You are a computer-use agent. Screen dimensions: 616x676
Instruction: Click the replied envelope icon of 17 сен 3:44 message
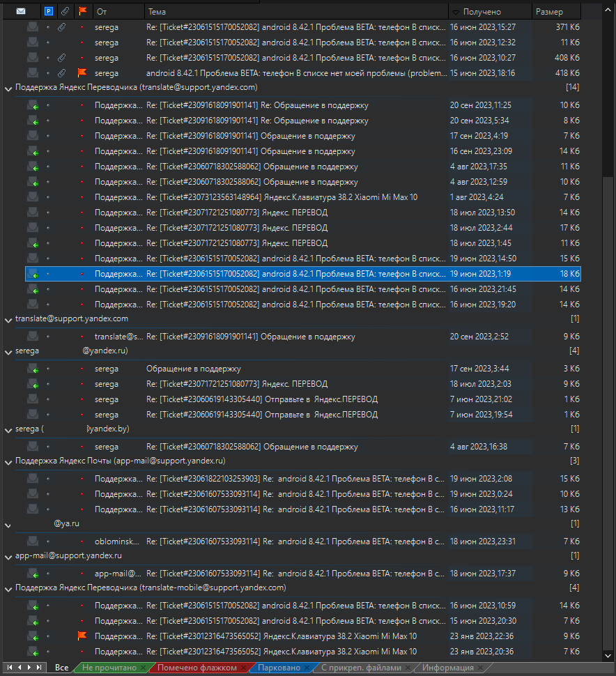click(33, 369)
